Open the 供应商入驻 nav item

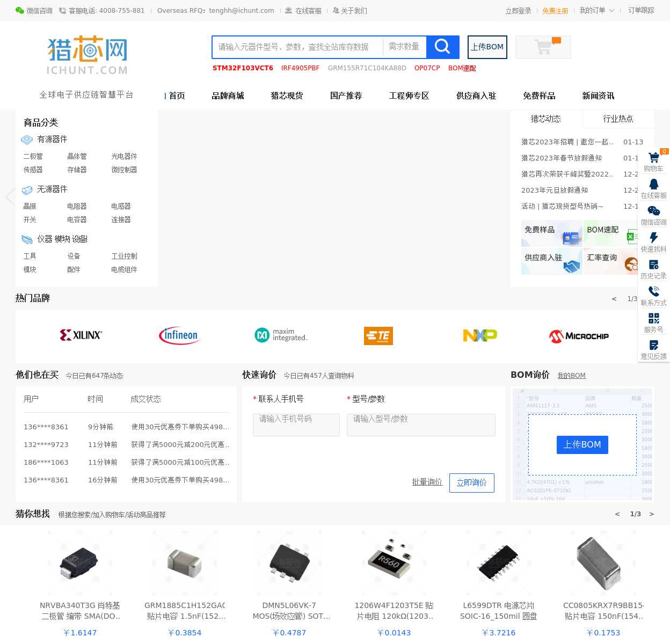[476, 96]
